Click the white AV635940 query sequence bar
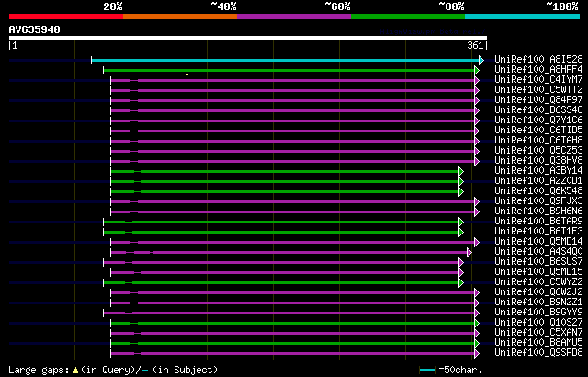The height and width of the screenshot is (377, 588). [x=248, y=38]
